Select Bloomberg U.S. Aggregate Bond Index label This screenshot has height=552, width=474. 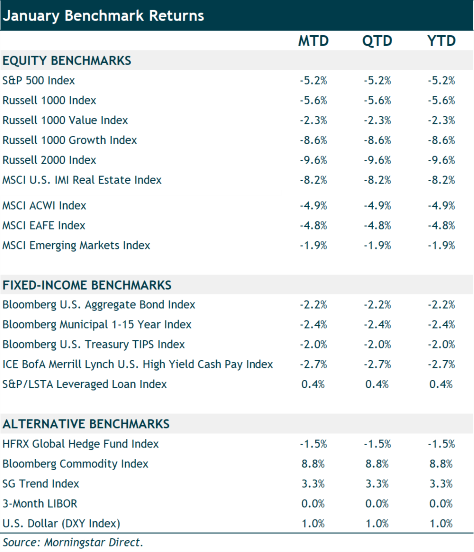(x=99, y=305)
